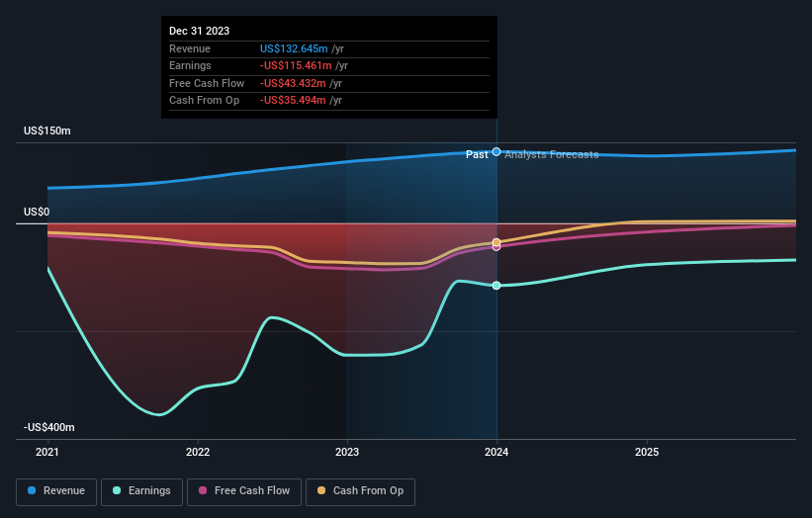Click the US$150m y-axis label
812x518 pixels.
click(x=47, y=130)
